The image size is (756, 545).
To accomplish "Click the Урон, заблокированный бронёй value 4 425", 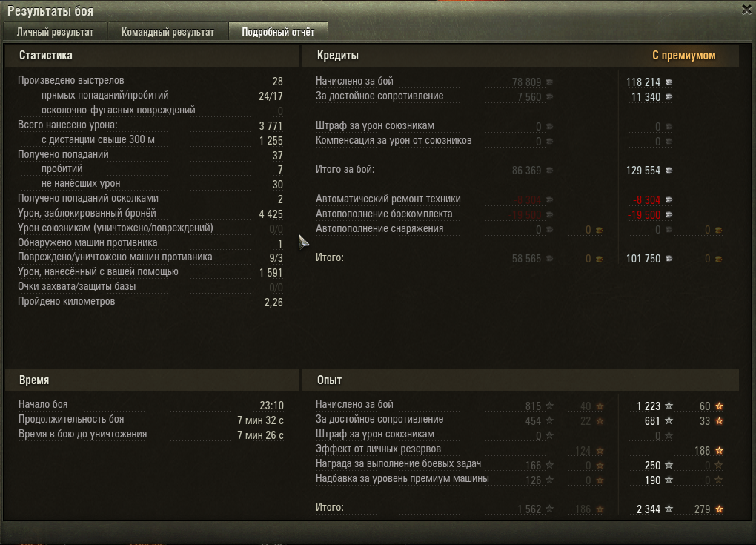I will [271, 214].
